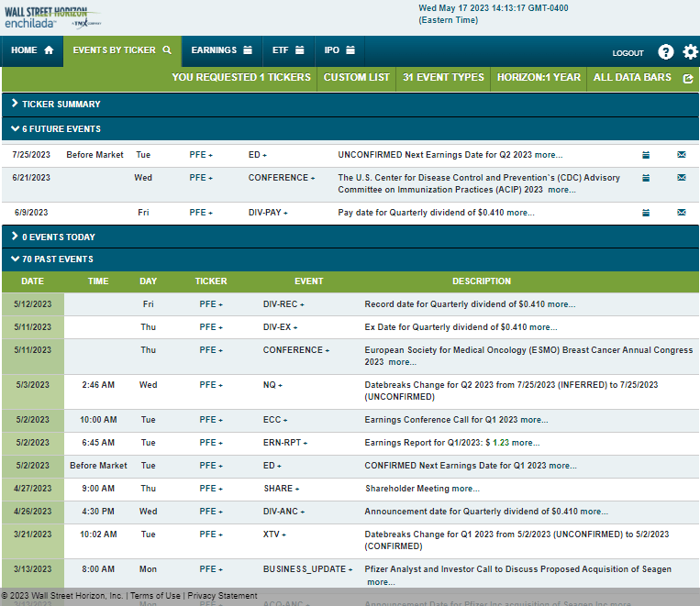This screenshot has height=606, width=700.
Task: Click calendar icon for 6/21/2023 conference row
Action: [x=646, y=178]
